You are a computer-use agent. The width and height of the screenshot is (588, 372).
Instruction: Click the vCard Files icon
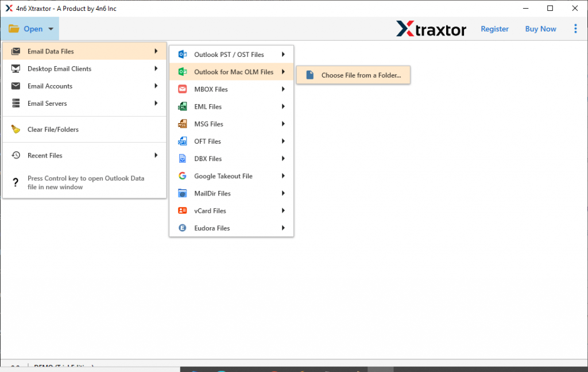[x=183, y=211]
